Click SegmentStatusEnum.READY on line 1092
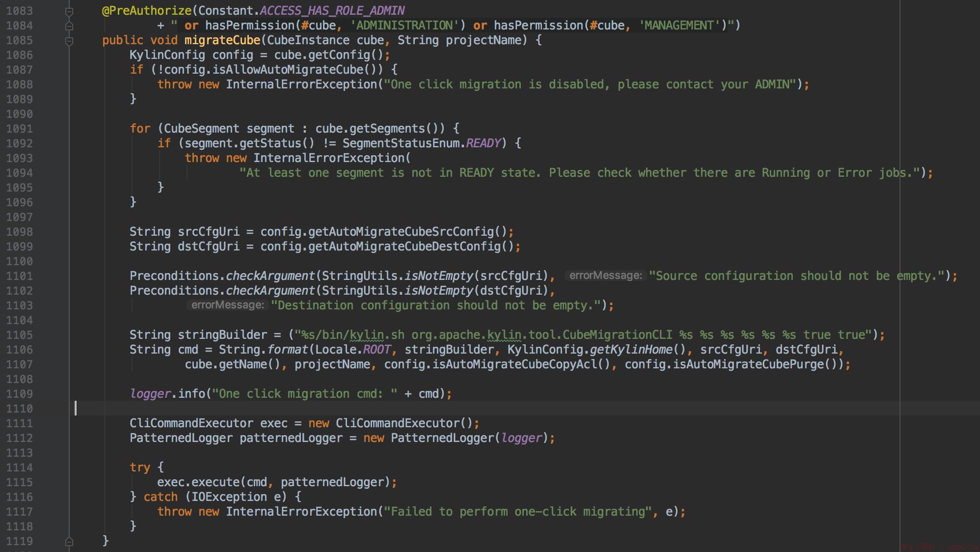The image size is (980, 552). click(421, 143)
